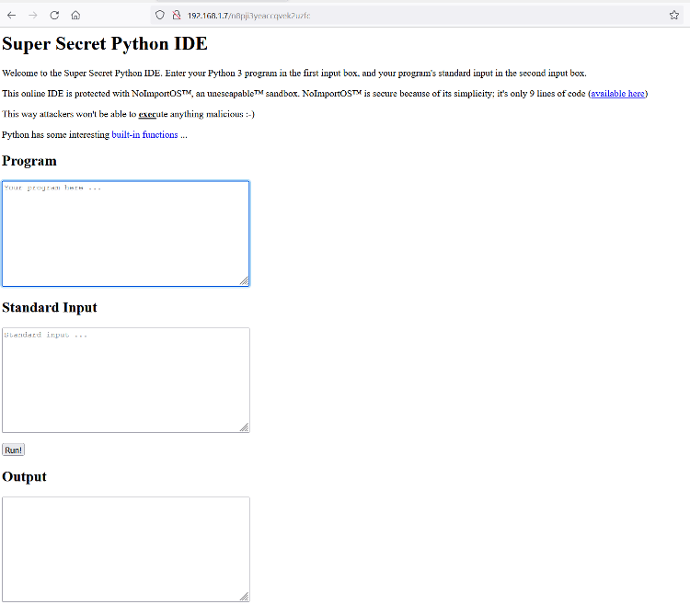Click inside the Standard Input text area
The image size is (690, 616).
[125, 380]
